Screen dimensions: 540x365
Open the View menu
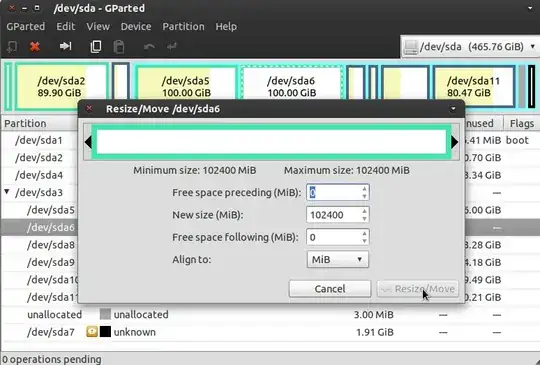[98, 27]
